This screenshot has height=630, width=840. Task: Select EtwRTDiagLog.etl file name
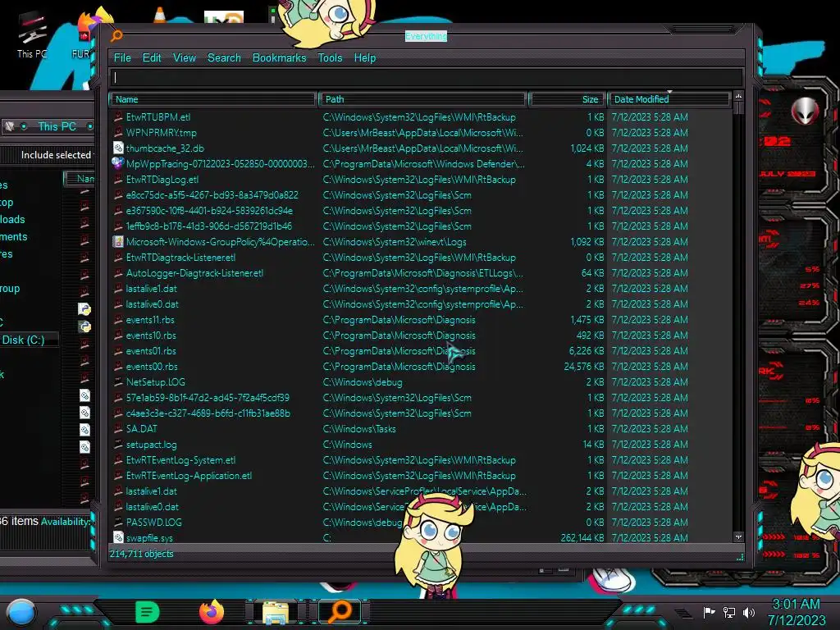click(x=162, y=180)
